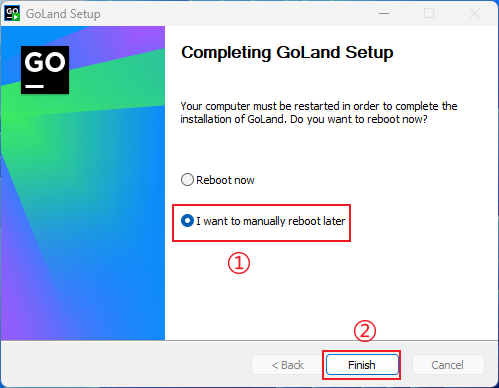Click the red circled number 2 annotation
Viewport: 499px width, 388px height.
tap(365, 331)
